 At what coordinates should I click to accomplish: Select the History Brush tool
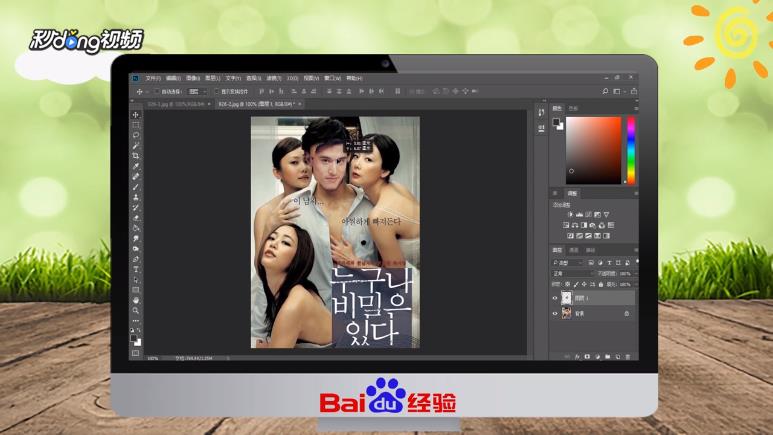click(x=136, y=208)
